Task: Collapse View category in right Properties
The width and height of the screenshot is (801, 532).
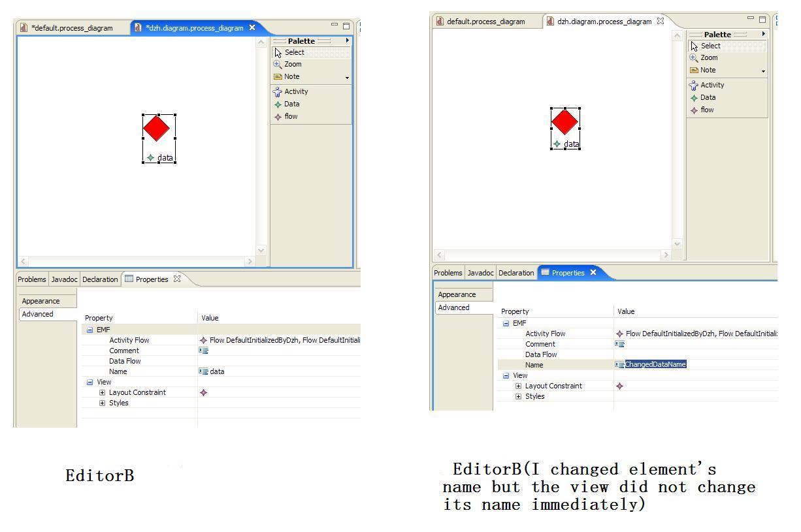Action: (x=506, y=375)
